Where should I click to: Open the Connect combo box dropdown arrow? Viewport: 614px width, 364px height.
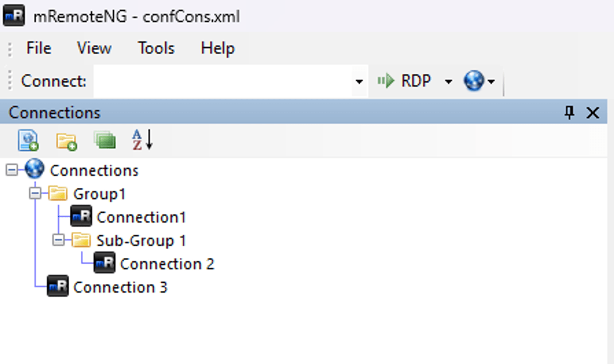click(359, 82)
